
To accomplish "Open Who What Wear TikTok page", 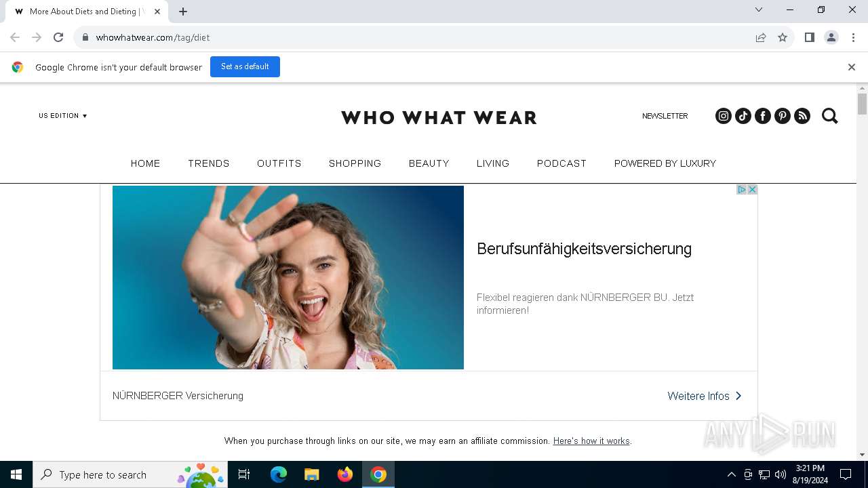I will pos(743,116).
